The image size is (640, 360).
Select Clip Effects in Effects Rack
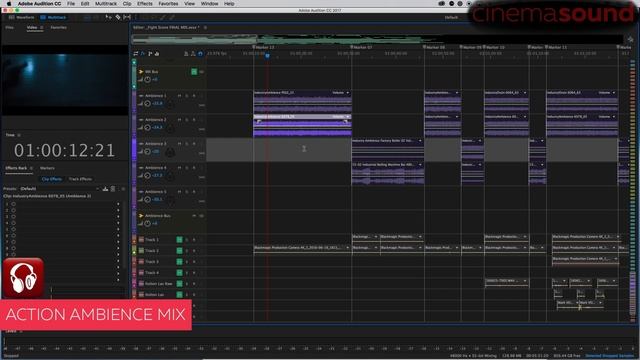click(52, 179)
